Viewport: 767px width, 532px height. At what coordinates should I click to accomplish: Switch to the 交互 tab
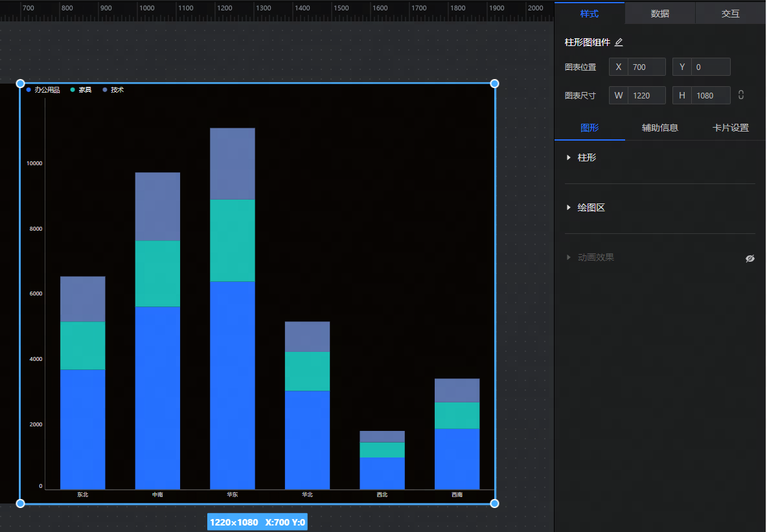730,14
